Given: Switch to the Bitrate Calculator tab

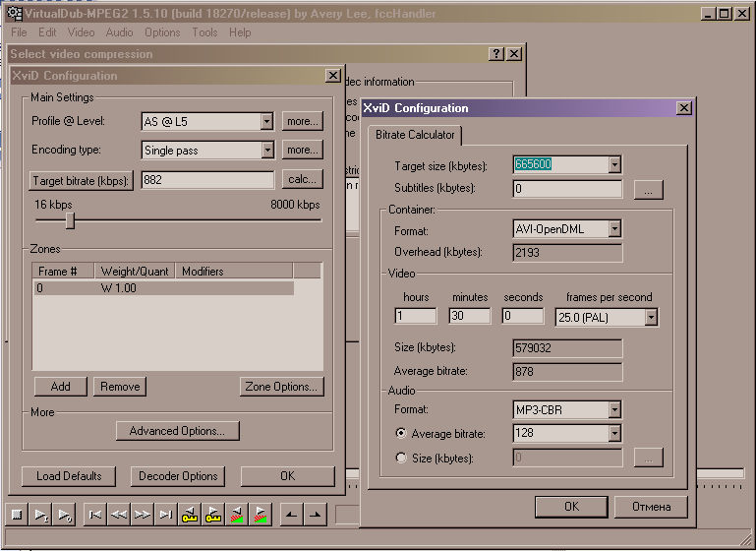Looking at the screenshot, I should click(x=415, y=135).
